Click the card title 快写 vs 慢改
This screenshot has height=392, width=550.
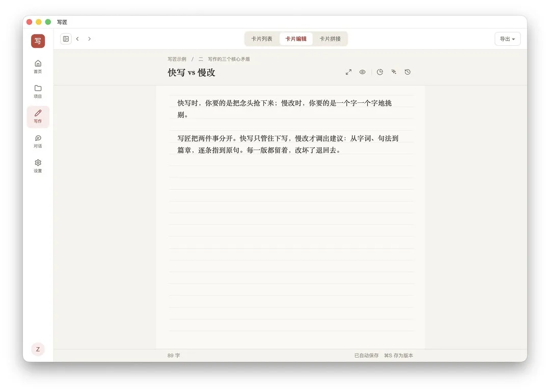(x=191, y=73)
